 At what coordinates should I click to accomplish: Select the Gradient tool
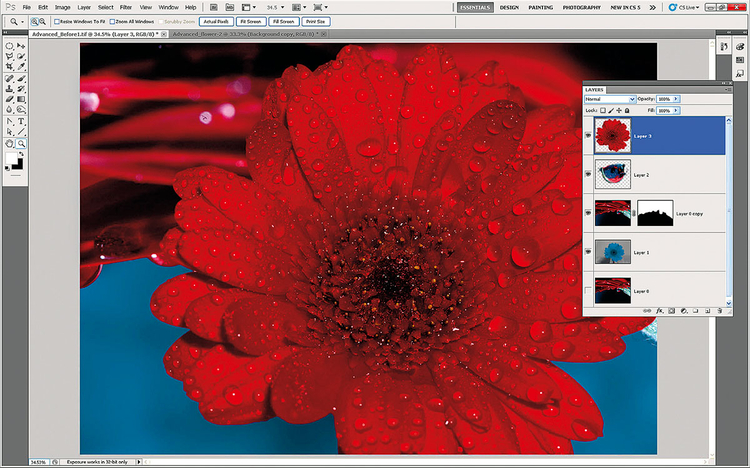21,99
